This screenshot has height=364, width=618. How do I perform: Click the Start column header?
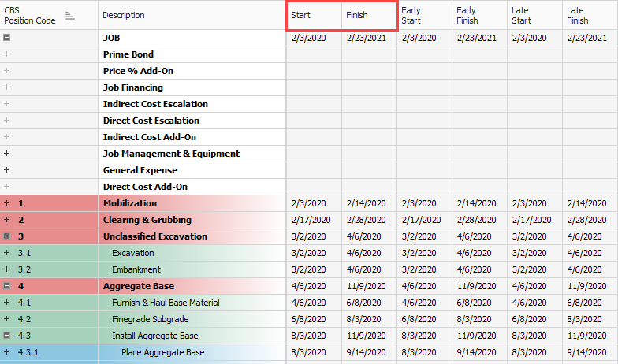(x=313, y=16)
